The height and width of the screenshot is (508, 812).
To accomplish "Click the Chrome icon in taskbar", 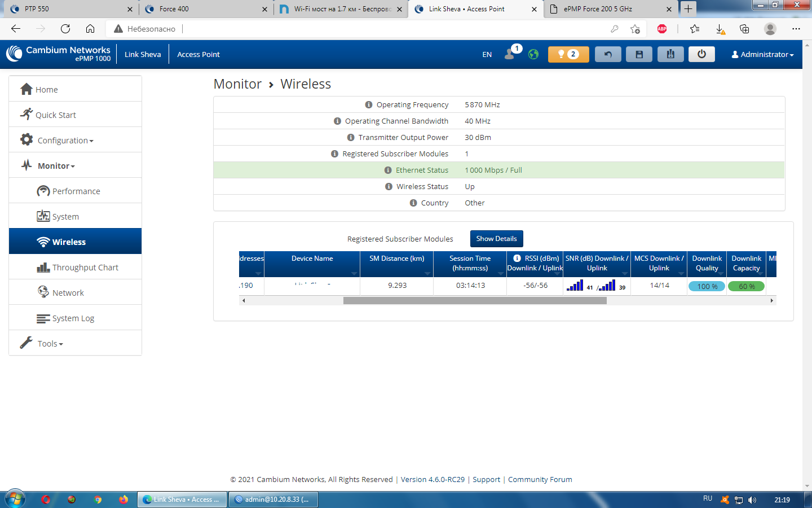I will coord(98,500).
